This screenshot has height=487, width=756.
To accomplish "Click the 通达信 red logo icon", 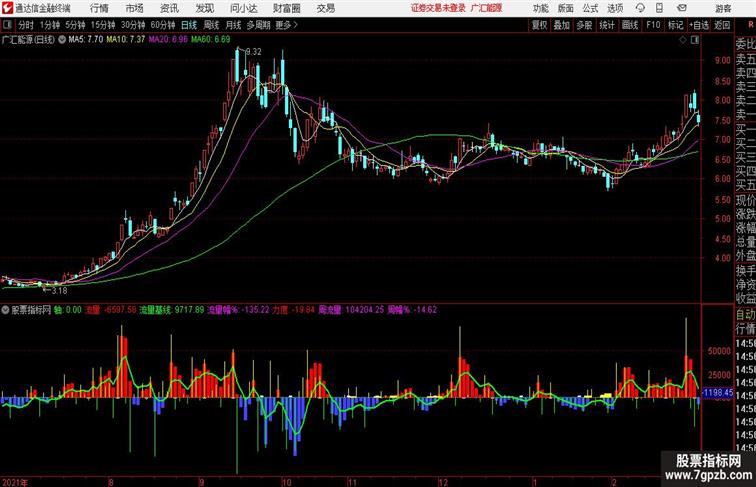I will click(7, 8).
